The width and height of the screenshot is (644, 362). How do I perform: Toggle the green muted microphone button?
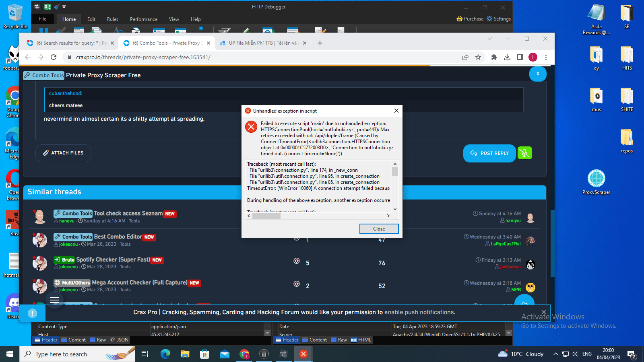(524, 153)
